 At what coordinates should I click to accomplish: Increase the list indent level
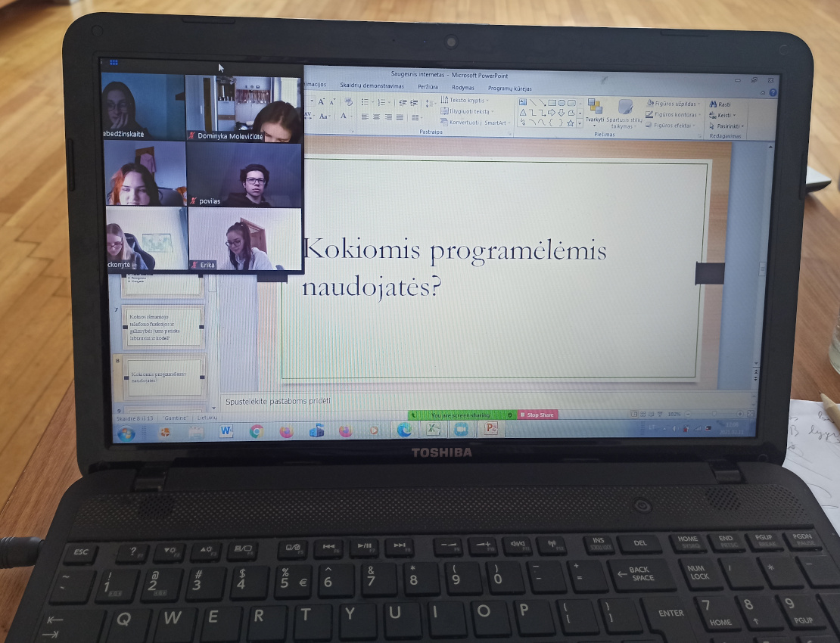click(x=414, y=103)
